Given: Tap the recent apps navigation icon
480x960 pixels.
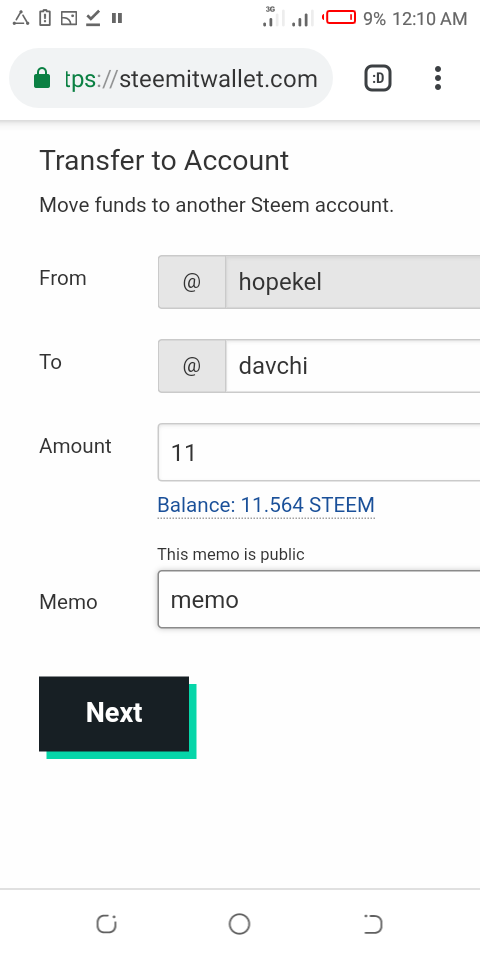Looking at the screenshot, I should pyautogui.click(x=107, y=924).
